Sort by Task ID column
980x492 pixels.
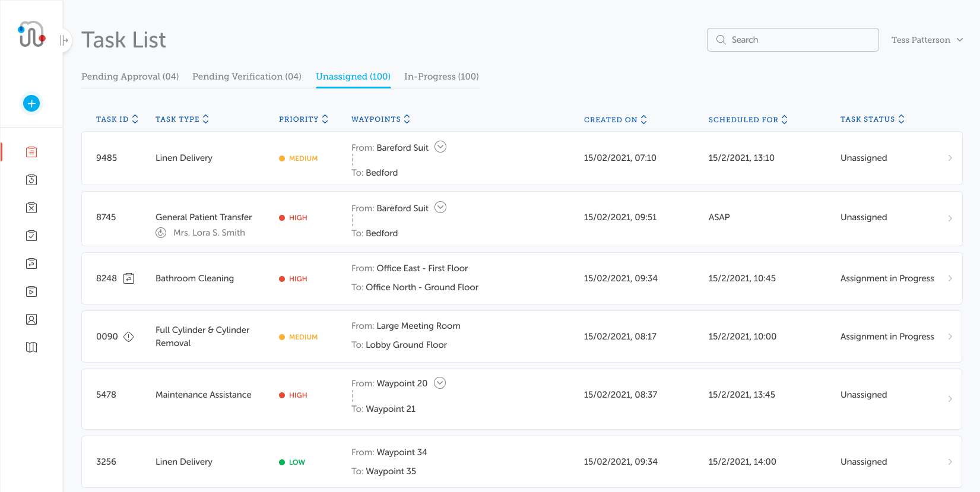(x=117, y=119)
